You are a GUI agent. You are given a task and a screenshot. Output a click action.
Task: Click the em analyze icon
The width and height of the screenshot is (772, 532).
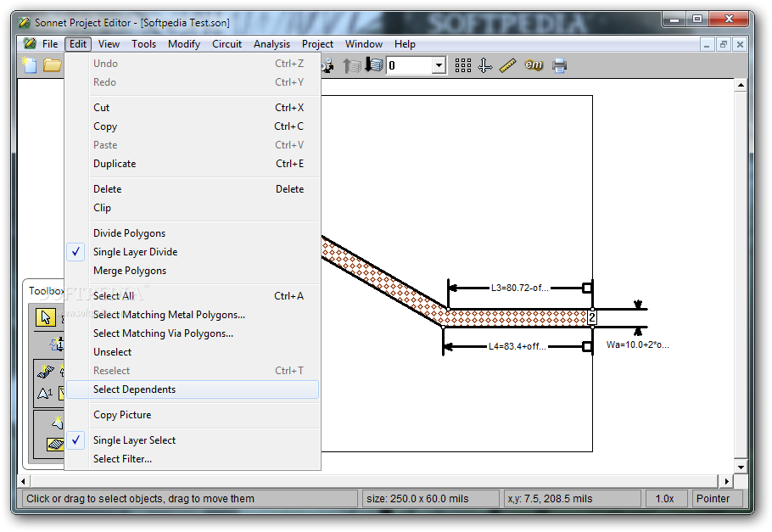534,64
